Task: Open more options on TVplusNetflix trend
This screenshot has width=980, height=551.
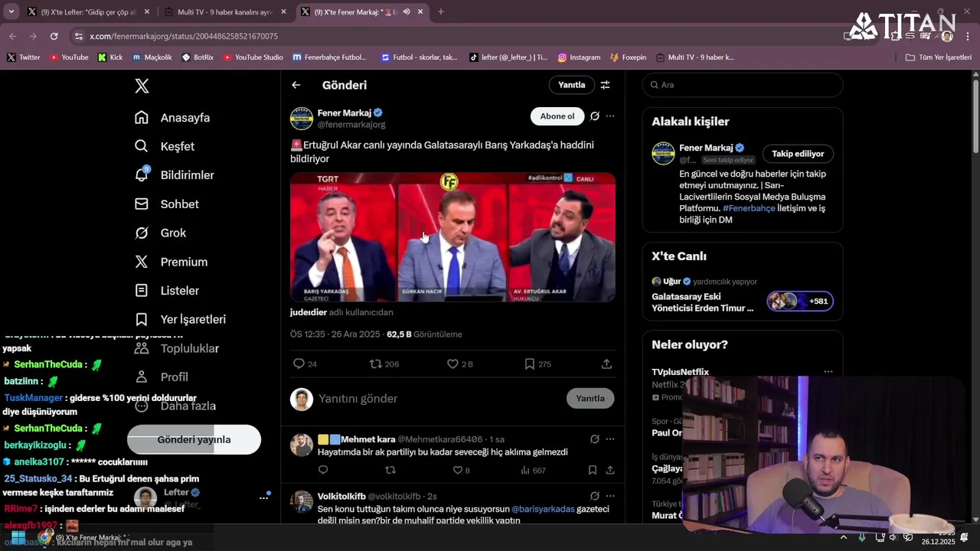Action: (828, 372)
